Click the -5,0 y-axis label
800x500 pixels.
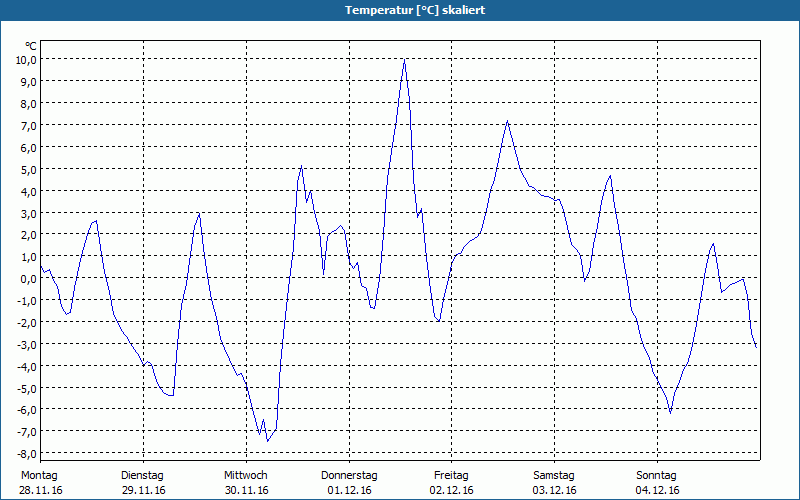tap(27, 388)
